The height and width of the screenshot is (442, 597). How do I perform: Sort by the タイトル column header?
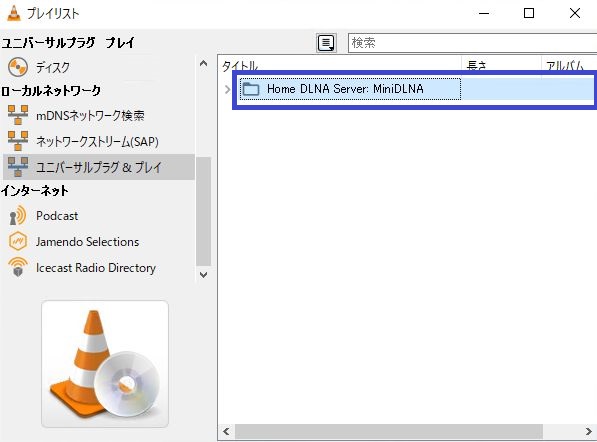[x=340, y=65]
